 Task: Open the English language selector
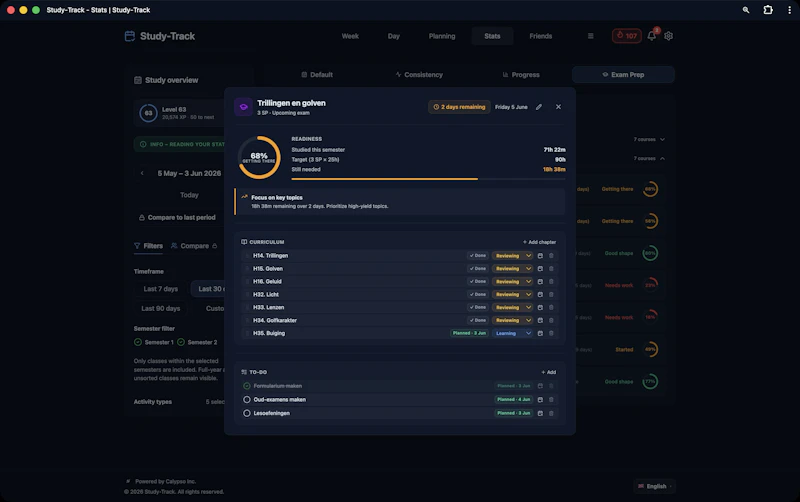[655, 486]
